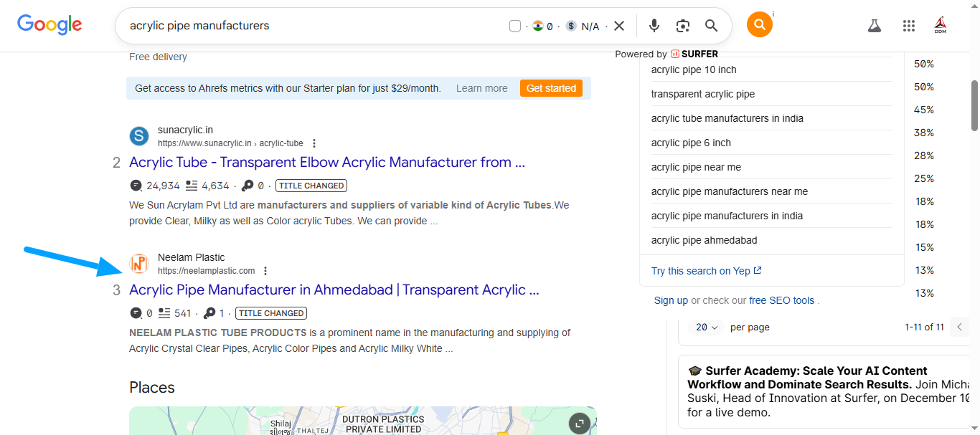The height and width of the screenshot is (435, 980).
Task: Click the voice search microphone icon
Action: [x=654, y=26]
